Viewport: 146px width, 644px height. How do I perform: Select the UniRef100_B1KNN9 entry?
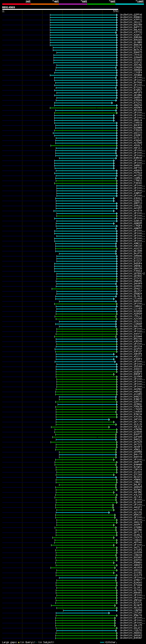131,128
